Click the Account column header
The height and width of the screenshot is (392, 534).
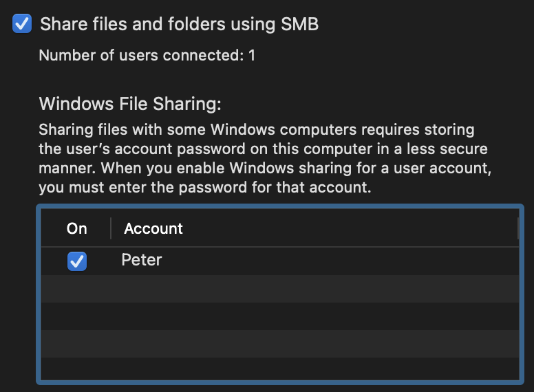point(153,229)
